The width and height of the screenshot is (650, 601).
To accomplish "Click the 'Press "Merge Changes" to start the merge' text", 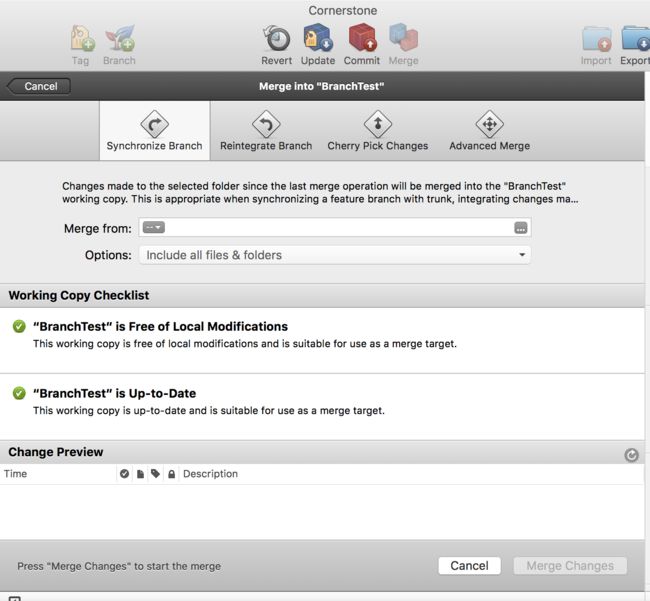I will click(119, 566).
